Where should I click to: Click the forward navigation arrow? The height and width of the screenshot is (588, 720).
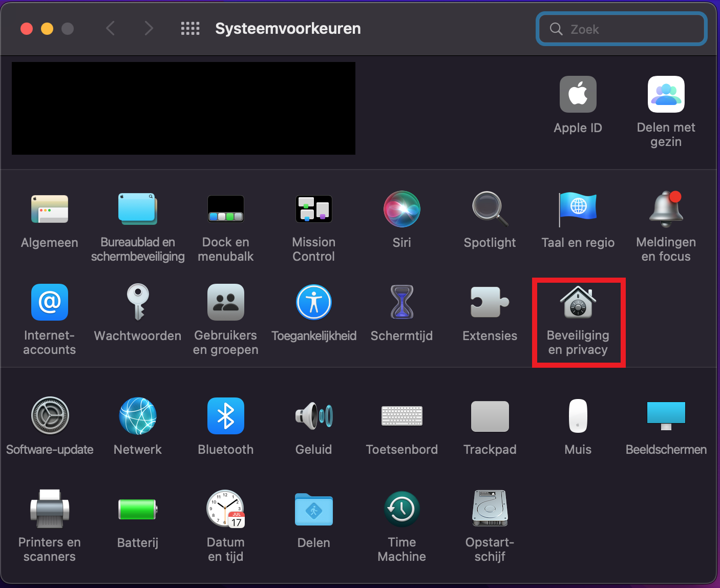tap(149, 28)
